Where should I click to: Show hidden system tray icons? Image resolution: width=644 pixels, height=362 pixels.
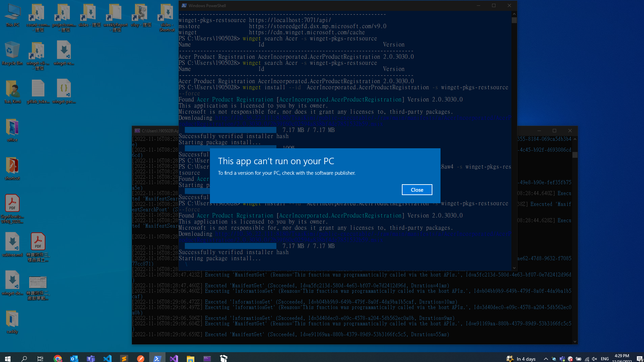(546, 359)
